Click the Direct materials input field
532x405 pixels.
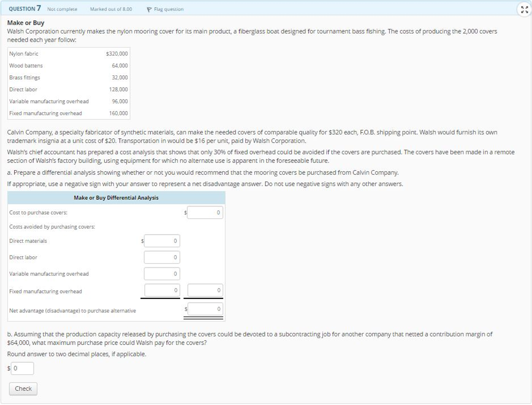point(162,241)
